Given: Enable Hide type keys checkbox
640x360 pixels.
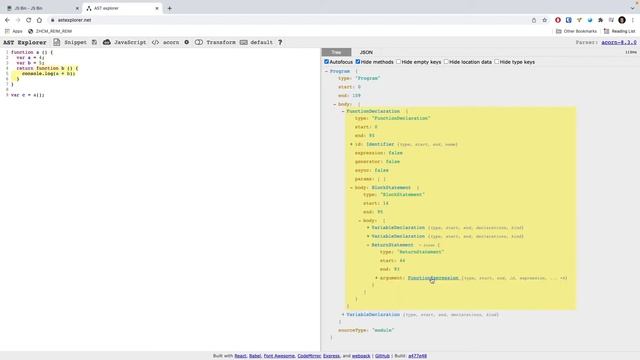Looking at the screenshot, I should point(496,62).
